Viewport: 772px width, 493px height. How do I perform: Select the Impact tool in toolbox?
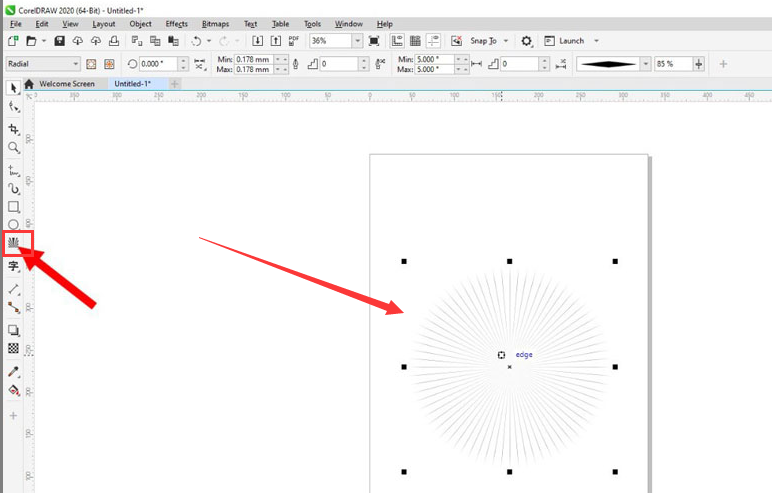point(13,243)
